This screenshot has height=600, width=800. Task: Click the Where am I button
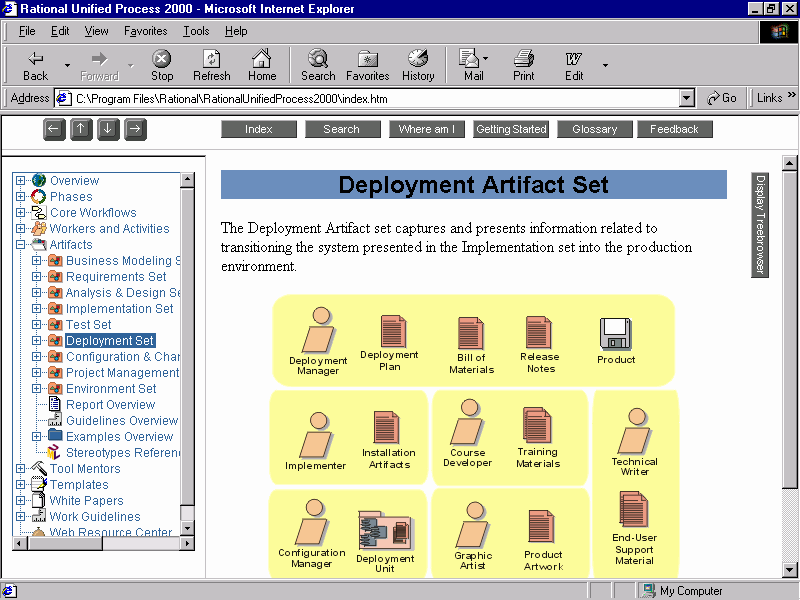[x=427, y=129]
